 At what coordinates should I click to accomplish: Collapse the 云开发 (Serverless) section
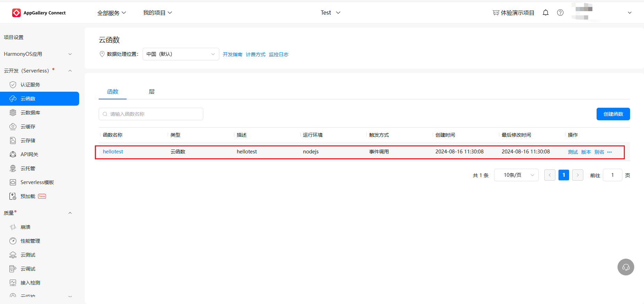(x=70, y=71)
